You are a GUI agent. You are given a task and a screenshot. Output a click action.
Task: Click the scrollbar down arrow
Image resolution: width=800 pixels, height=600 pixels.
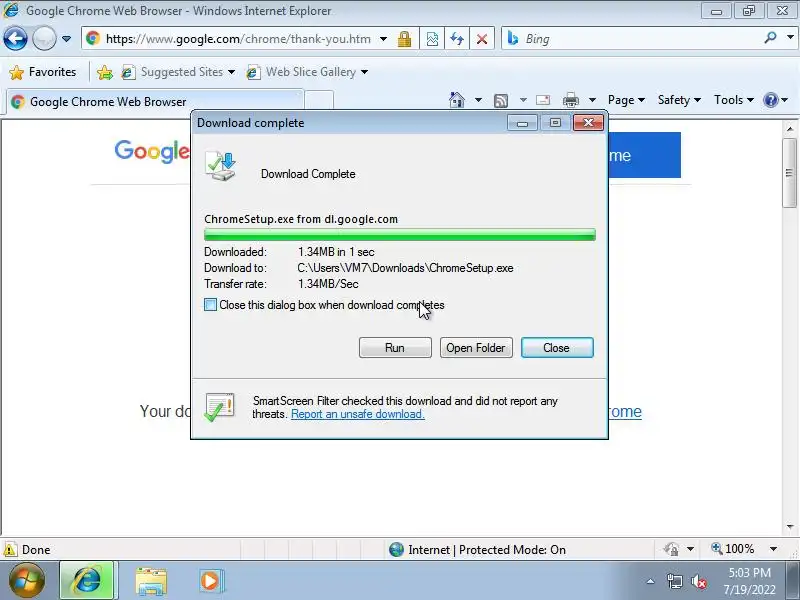click(x=790, y=527)
